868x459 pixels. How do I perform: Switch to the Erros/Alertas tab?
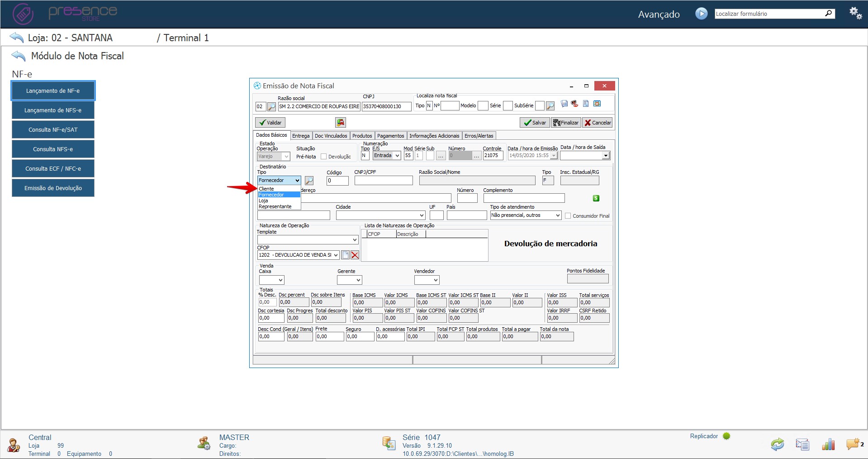[479, 136]
